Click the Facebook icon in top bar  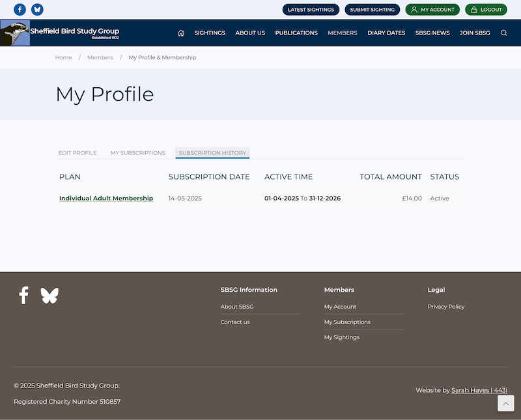click(20, 10)
